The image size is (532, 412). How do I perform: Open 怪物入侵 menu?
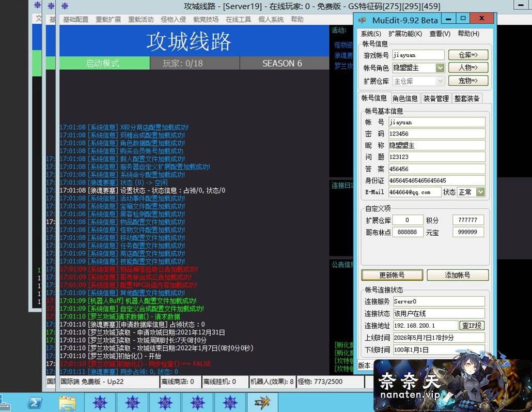tap(173, 19)
